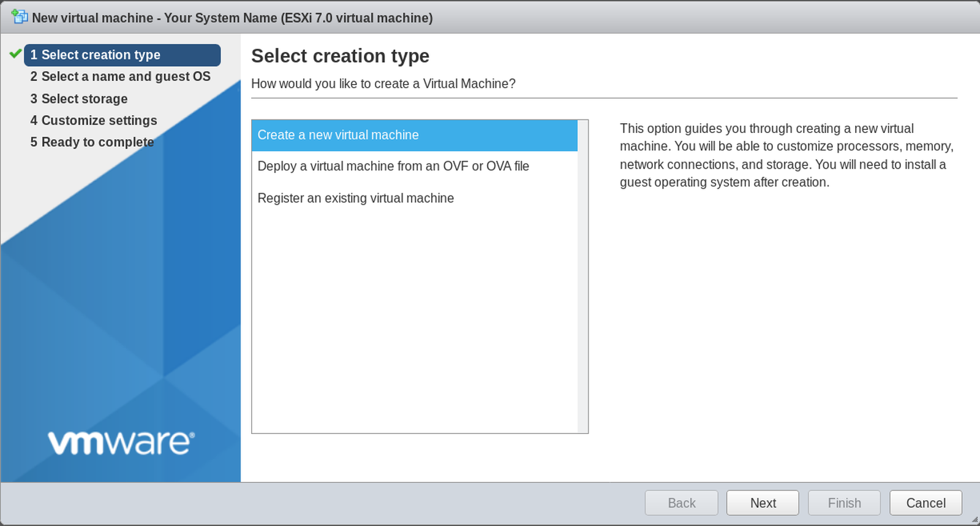The height and width of the screenshot is (526, 980).
Task: Go to step 5 Ready to complete
Action: [92, 142]
